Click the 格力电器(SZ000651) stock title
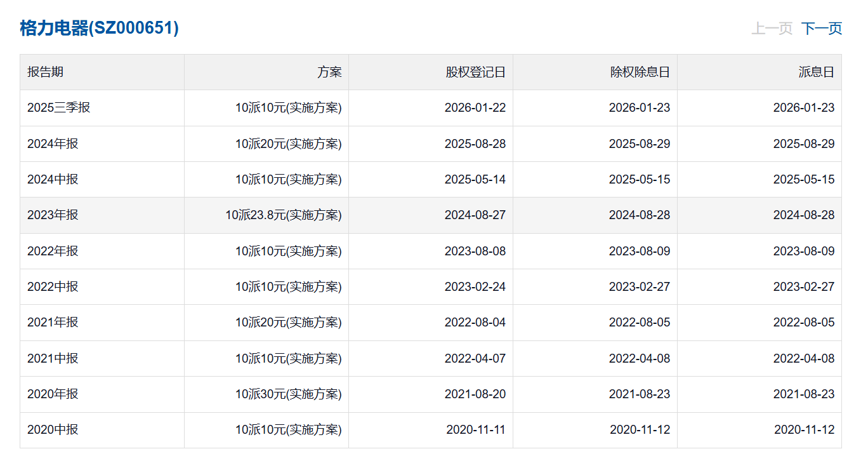 (100, 29)
